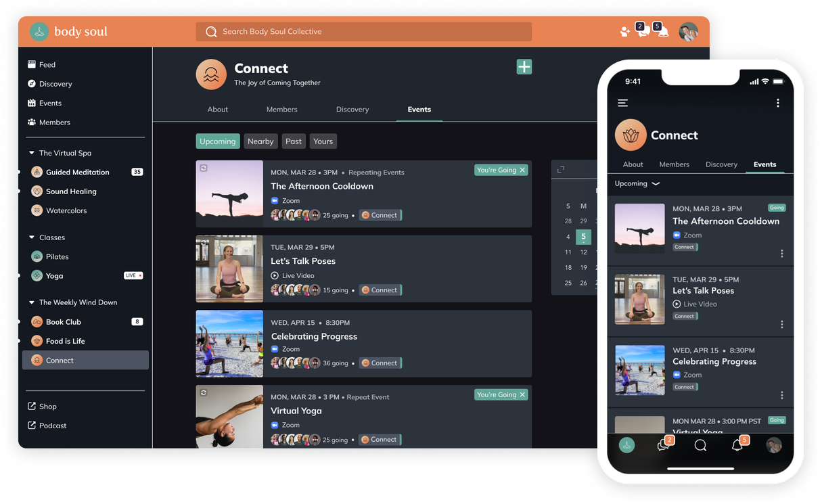Select the Nearby events filter
The image size is (822, 504).
point(260,141)
